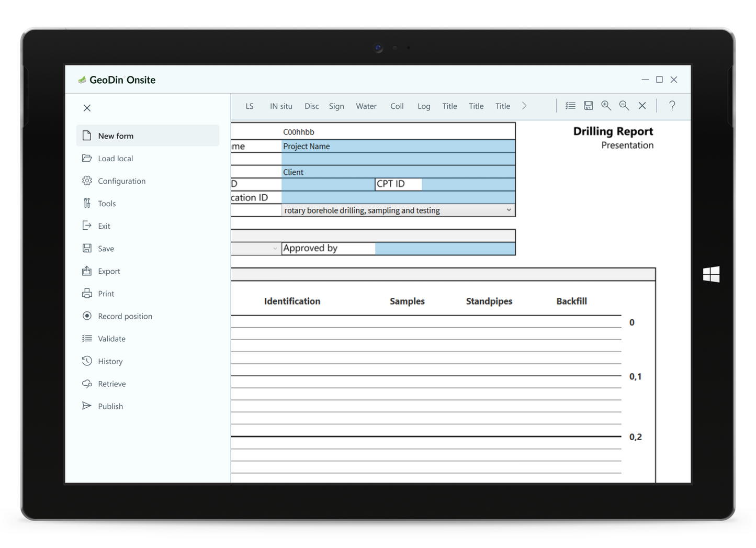Click the save disk icon in toolbar

pyautogui.click(x=588, y=106)
